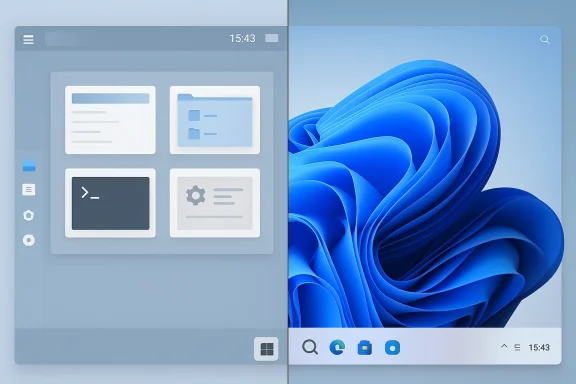Select the pentagon-shaped icon in sidebar
This screenshot has height=384, width=576.
click(x=29, y=215)
